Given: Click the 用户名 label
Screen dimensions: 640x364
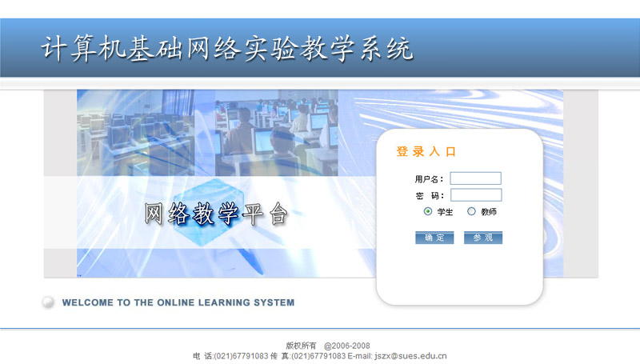Looking at the screenshot, I should [429, 179].
